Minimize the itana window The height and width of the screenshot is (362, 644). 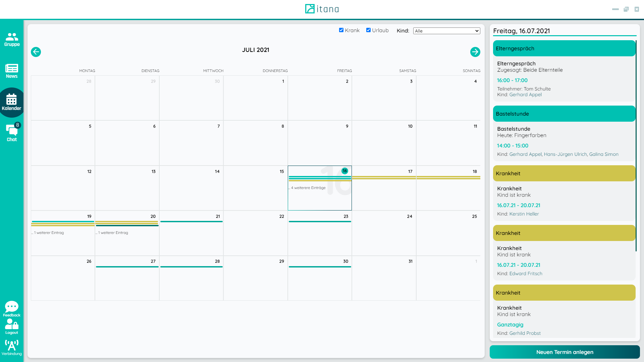tap(615, 9)
